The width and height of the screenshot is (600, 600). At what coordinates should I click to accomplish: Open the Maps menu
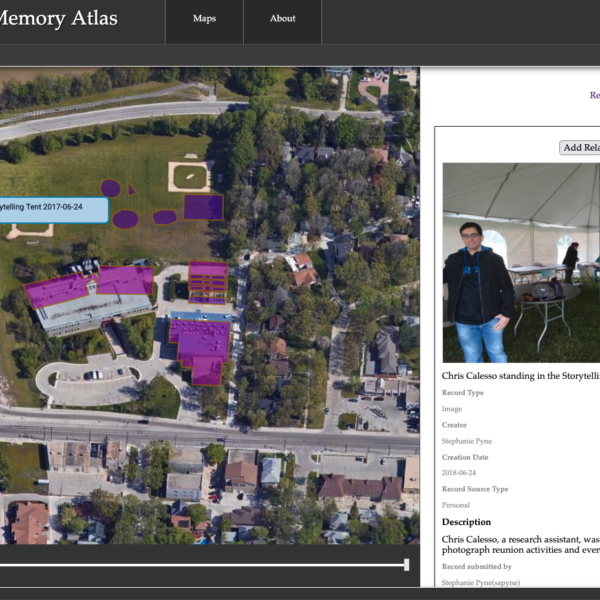204,18
